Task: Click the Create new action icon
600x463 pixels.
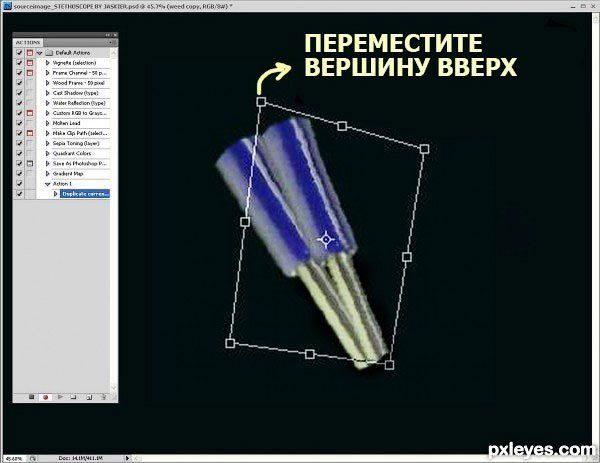Action: tap(89, 397)
